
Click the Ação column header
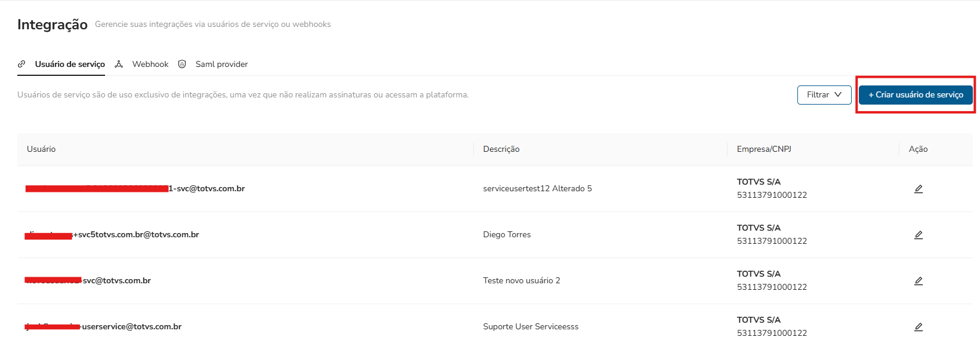[x=918, y=149]
